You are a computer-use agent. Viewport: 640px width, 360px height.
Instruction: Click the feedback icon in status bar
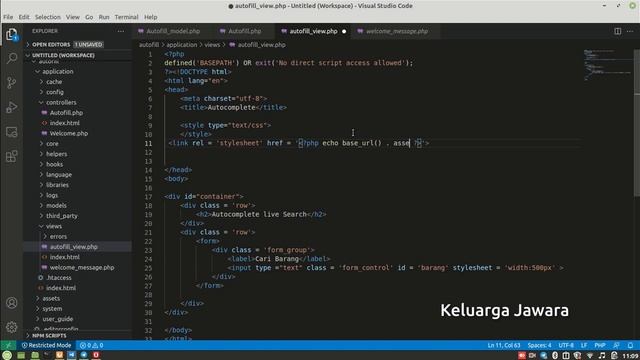[x=616, y=345]
